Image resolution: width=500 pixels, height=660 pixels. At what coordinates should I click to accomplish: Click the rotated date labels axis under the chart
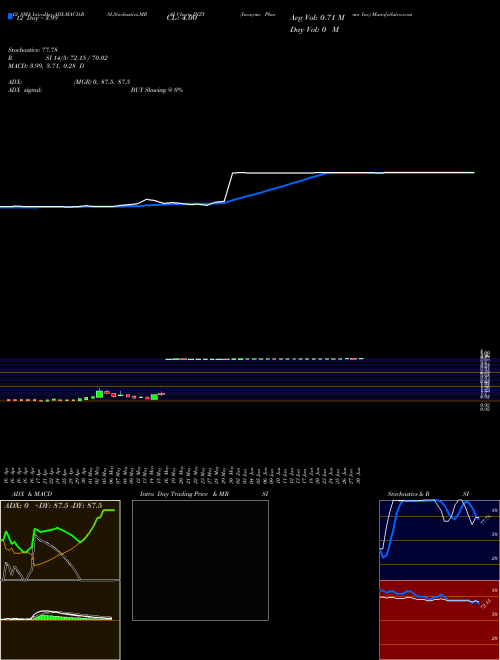tap(184, 475)
